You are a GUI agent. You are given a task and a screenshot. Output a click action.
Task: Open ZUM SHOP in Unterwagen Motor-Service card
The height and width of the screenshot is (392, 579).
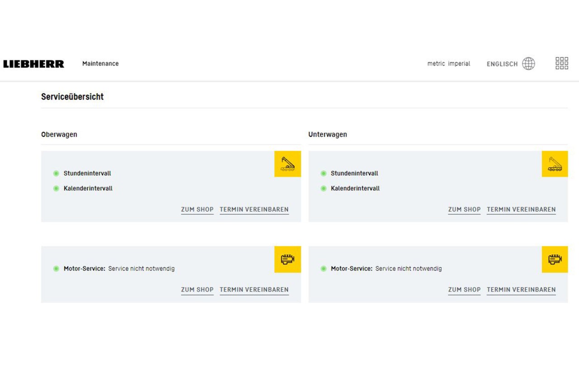465,290
